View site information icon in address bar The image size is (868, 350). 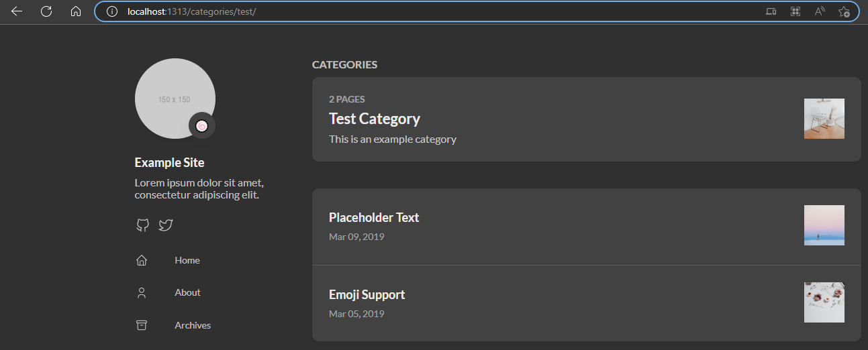pos(112,11)
